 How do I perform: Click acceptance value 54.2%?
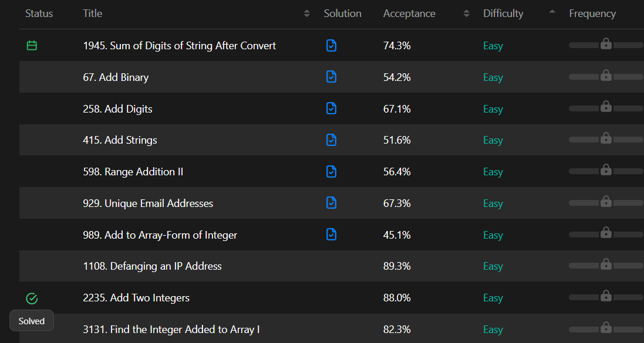pyautogui.click(x=397, y=77)
